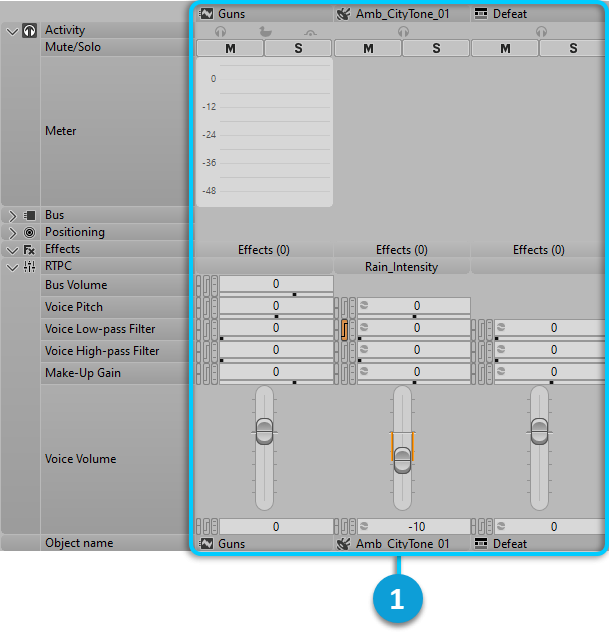Expand the Bus section
609x633 pixels.
[x=13, y=215]
